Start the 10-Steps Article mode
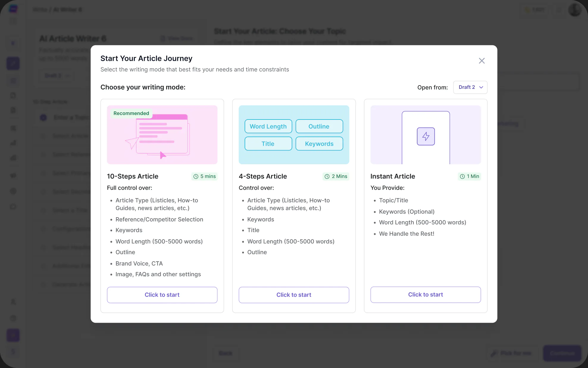Image resolution: width=588 pixels, height=368 pixels. (162, 295)
